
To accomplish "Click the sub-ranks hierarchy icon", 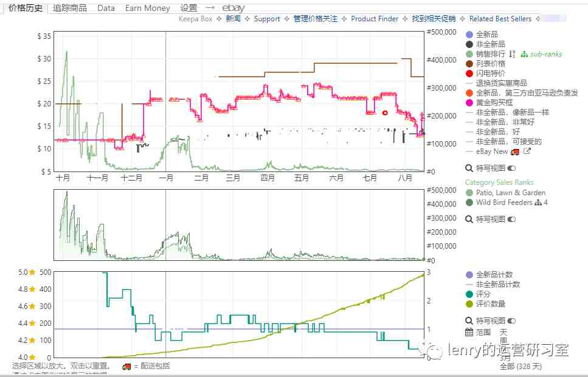I will click(x=524, y=54).
